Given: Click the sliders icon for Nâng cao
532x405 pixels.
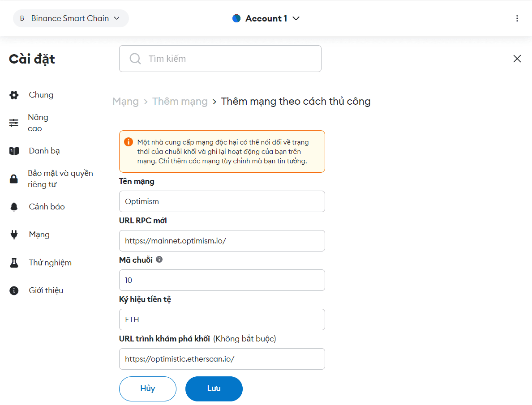Looking at the screenshot, I should (14, 123).
